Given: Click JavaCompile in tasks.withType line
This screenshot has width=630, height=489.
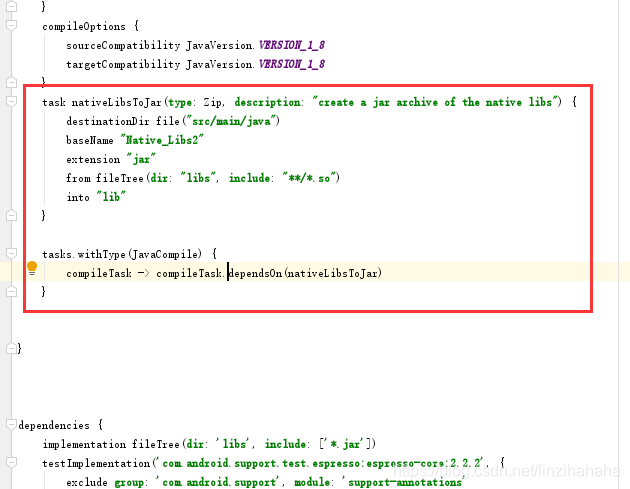Looking at the screenshot, I should [x=165, y=254].
